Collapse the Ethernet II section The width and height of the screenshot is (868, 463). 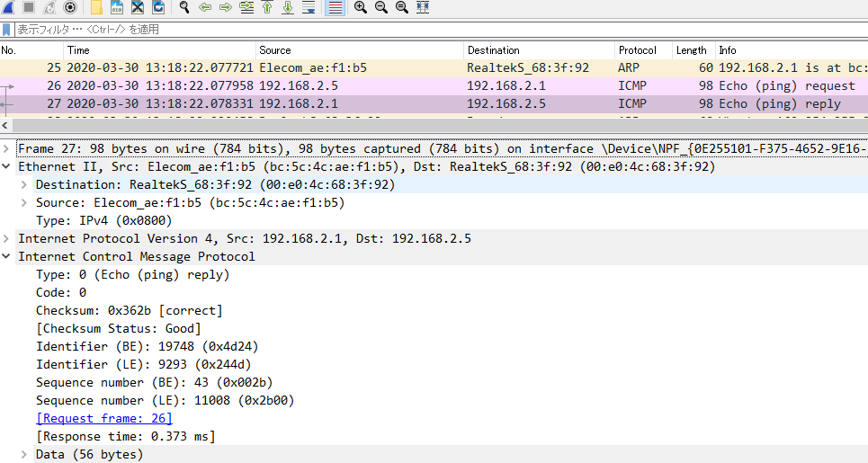7,166
